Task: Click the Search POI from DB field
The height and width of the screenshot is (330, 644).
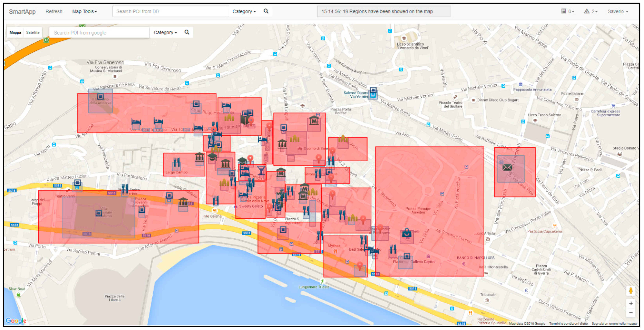Action: tap(170, 12)
